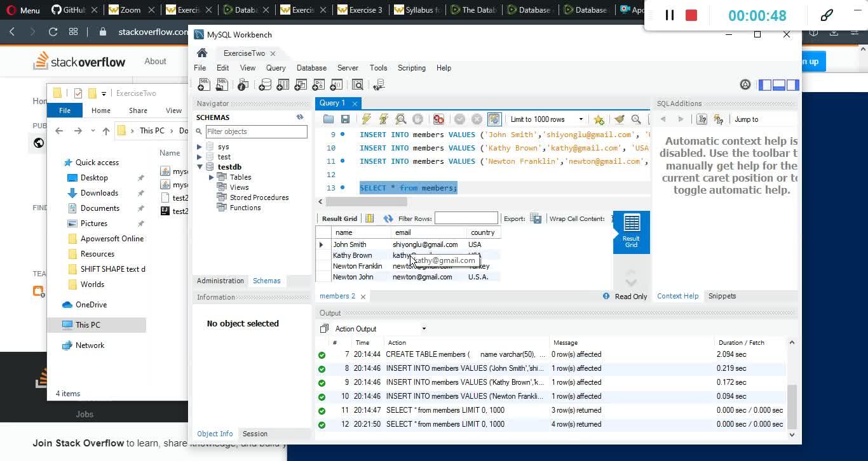Open the Database menu
This screenshot has width=868, height=461.
[x=311, y=68]
